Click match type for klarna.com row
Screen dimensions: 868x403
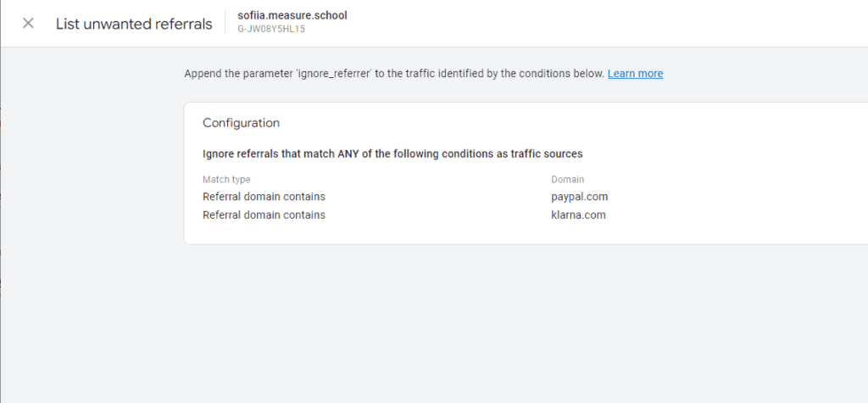(x=264, y=215)
